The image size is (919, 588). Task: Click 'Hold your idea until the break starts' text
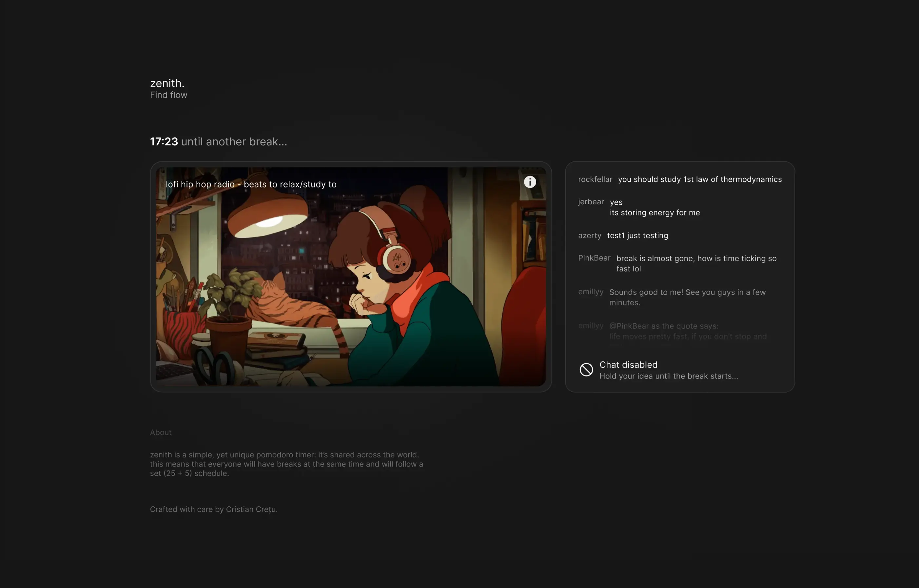668,376
